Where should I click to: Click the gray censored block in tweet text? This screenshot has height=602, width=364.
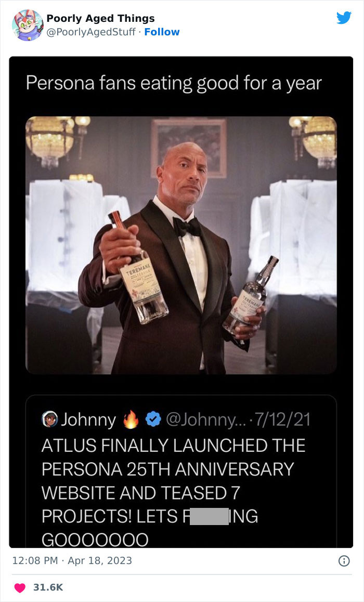209,516
